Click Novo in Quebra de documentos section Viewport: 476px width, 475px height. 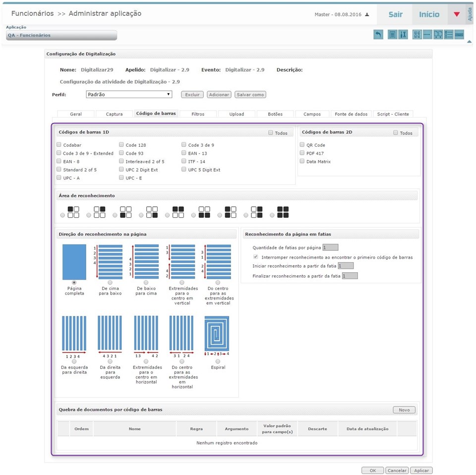[x=404, y=410]
